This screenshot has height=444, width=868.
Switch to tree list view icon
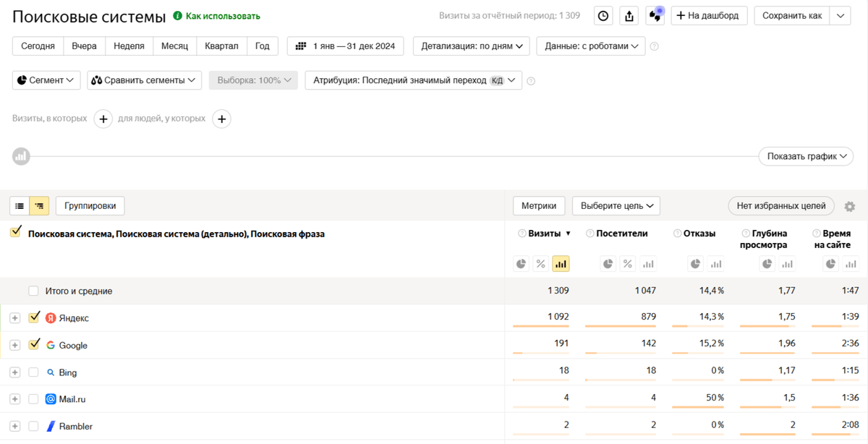click(x=39, y=206)
